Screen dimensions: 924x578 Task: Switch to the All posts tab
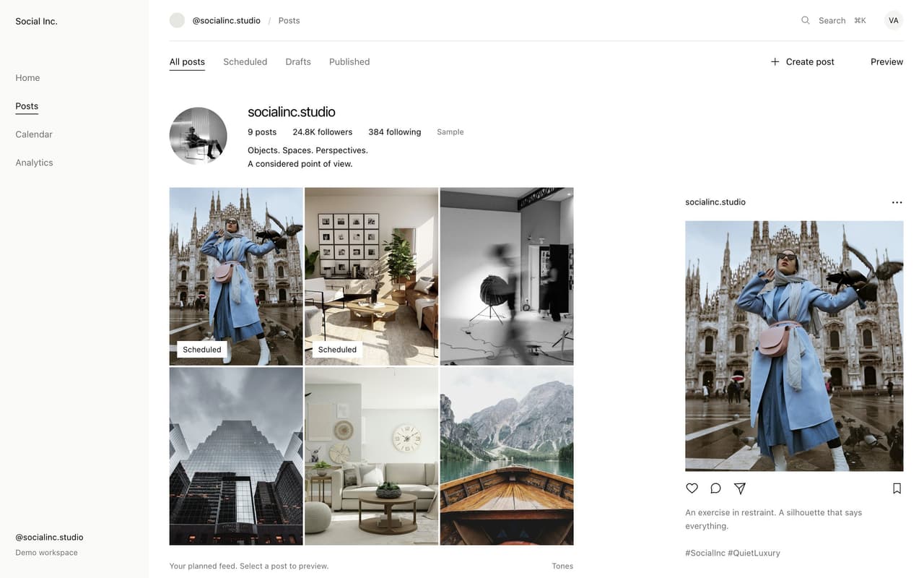pyautogui.click(x=187, y=62)
